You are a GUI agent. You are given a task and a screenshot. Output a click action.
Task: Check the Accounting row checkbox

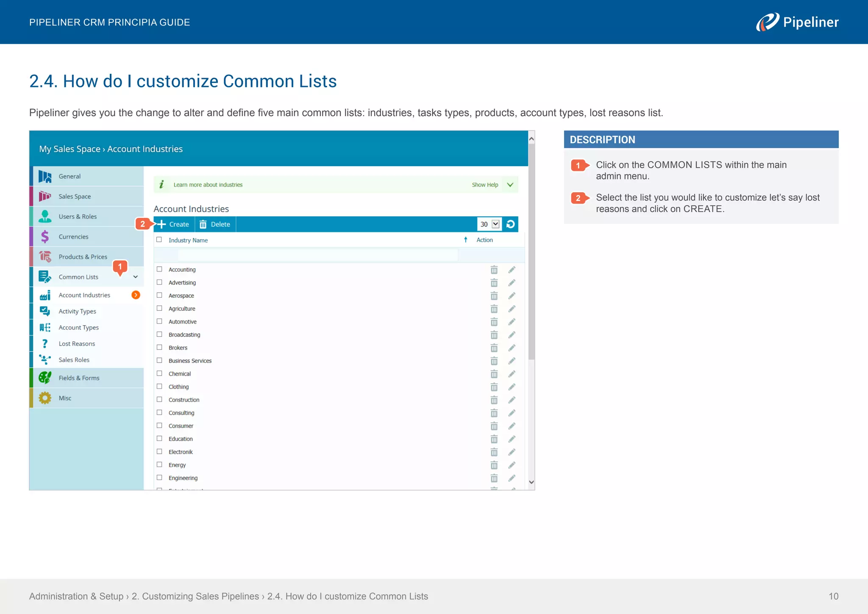click(x=159, y=269)
